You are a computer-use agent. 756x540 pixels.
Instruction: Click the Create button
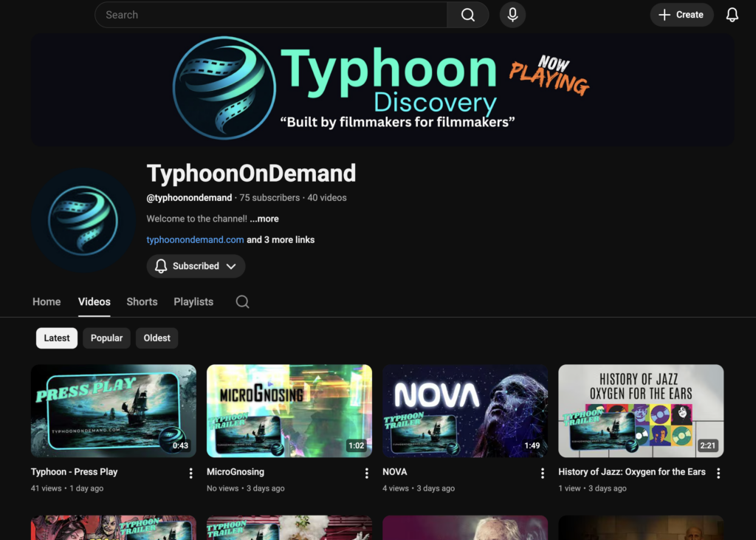[681, 15]
